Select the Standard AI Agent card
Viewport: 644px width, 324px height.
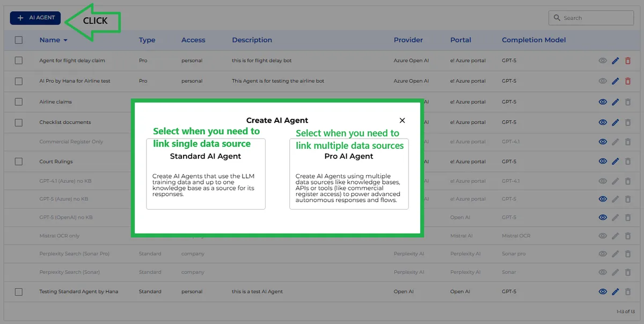pos(206,174)
